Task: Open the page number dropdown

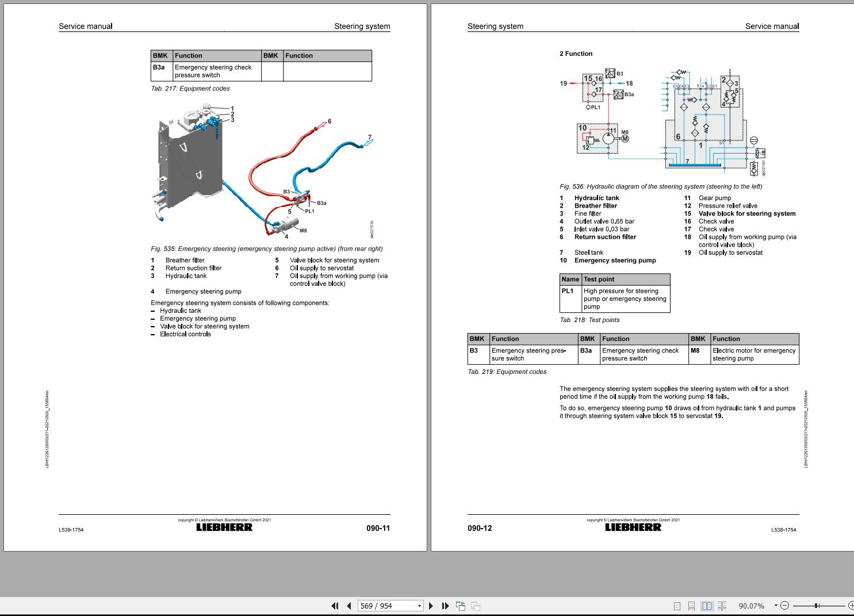Action: click(419, 606)
